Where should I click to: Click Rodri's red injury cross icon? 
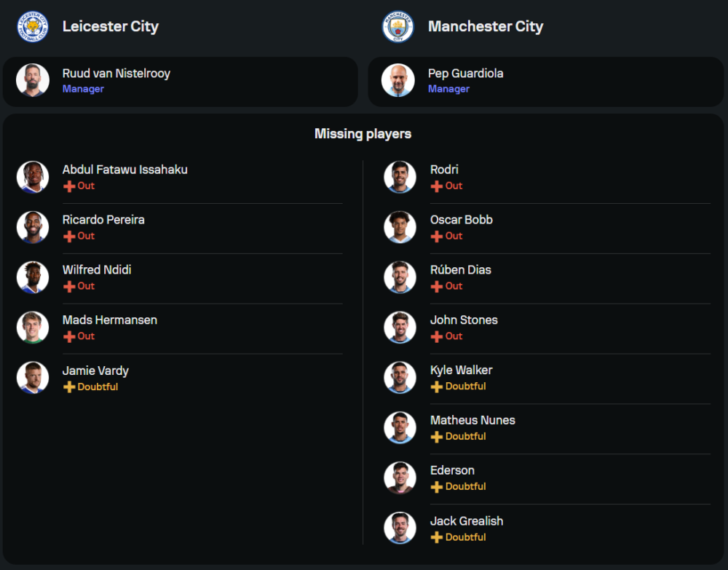(436, 186)
